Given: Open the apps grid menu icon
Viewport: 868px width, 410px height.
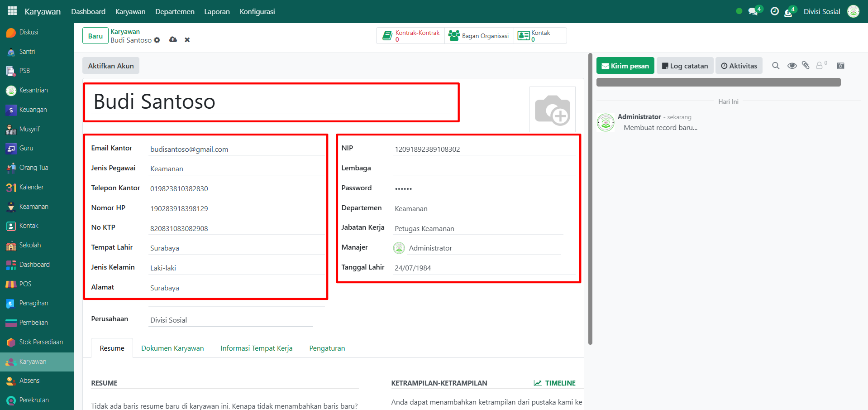Looking at the screenshot, I should point(12,11).
